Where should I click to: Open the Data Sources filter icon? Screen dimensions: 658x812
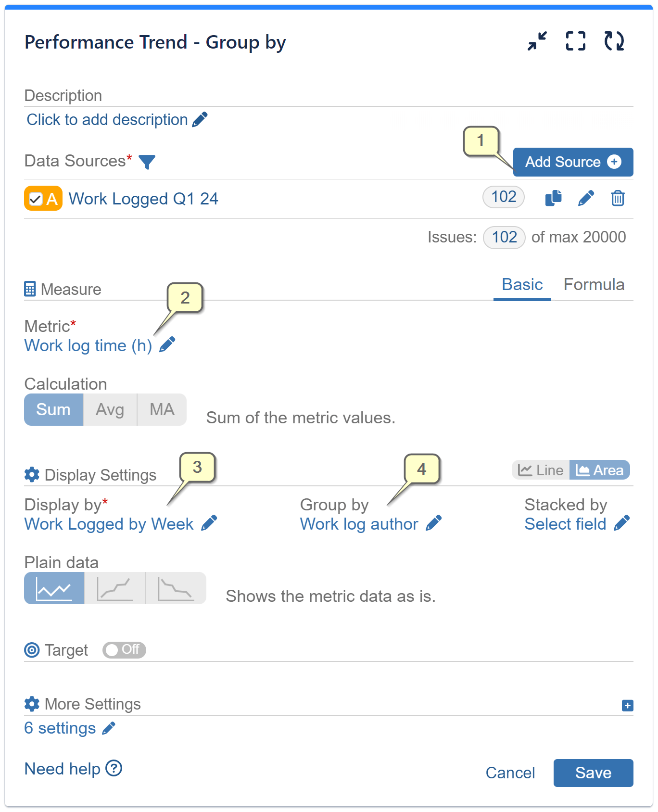[x=148, y=162]
